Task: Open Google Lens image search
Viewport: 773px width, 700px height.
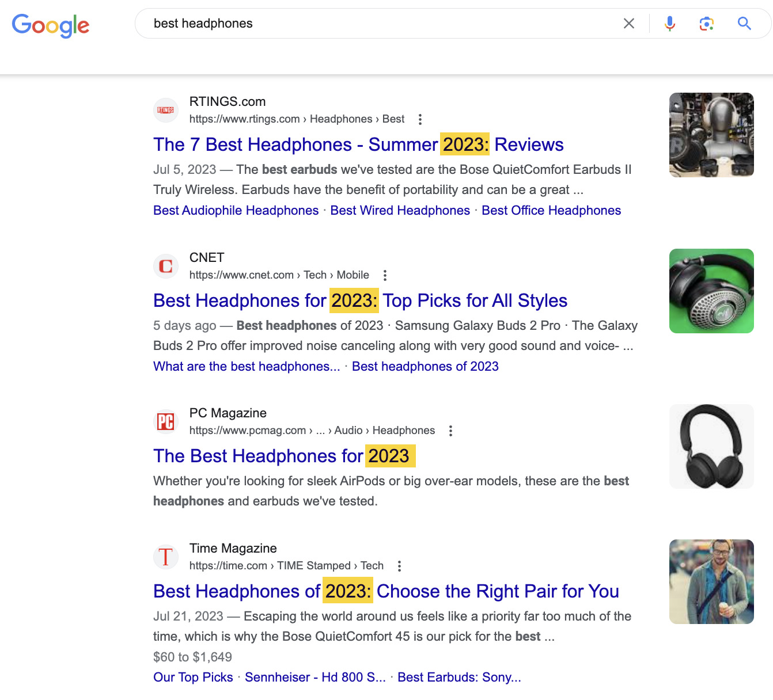Action: click(x=707, y=24)
